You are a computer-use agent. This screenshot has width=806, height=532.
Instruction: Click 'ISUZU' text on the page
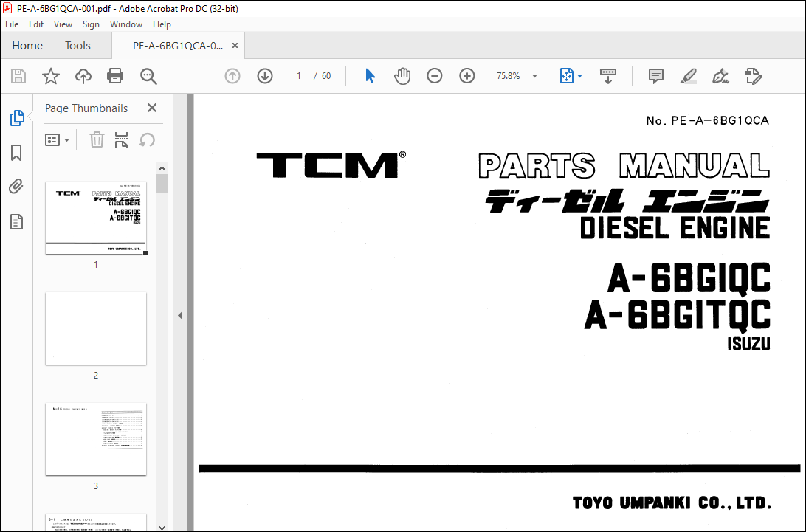point(748,343)
